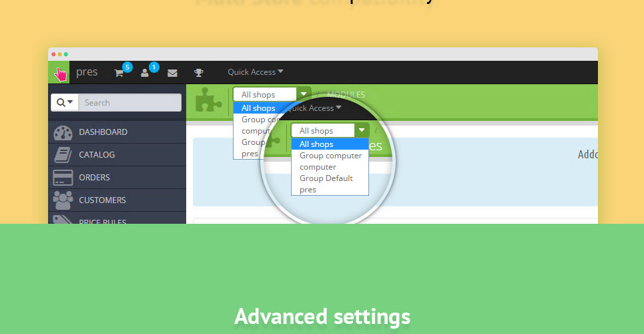644x334 pixels.
Task: Click the green puzzle piece modules icon
Action: [x=208, y=100]
